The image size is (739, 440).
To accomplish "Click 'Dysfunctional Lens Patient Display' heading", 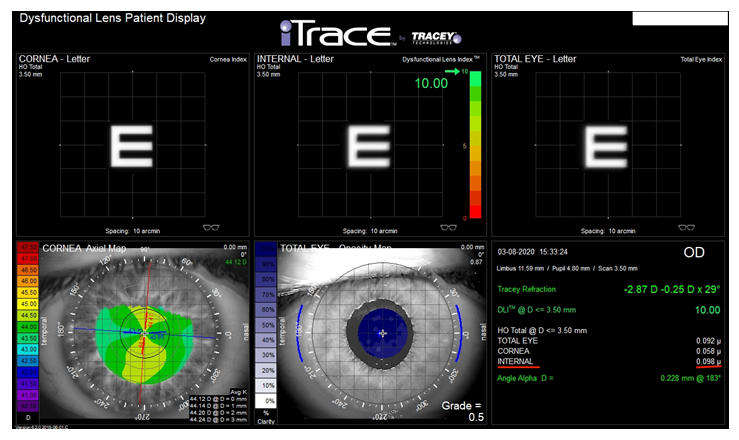I will (113, 18).
